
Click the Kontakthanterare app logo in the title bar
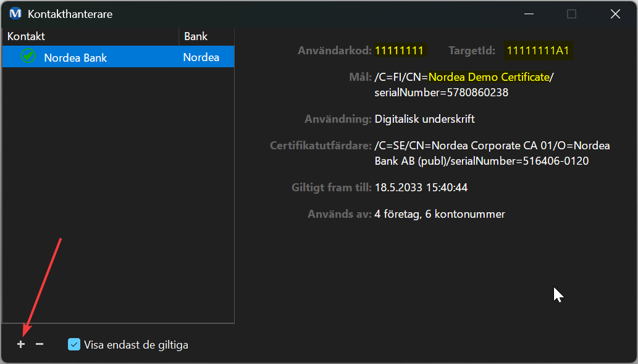[15, 14]
